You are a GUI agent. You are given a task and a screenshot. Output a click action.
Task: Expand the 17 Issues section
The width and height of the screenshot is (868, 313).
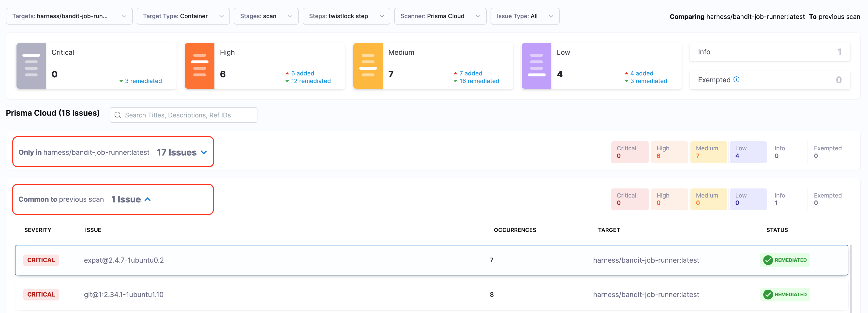204,152
